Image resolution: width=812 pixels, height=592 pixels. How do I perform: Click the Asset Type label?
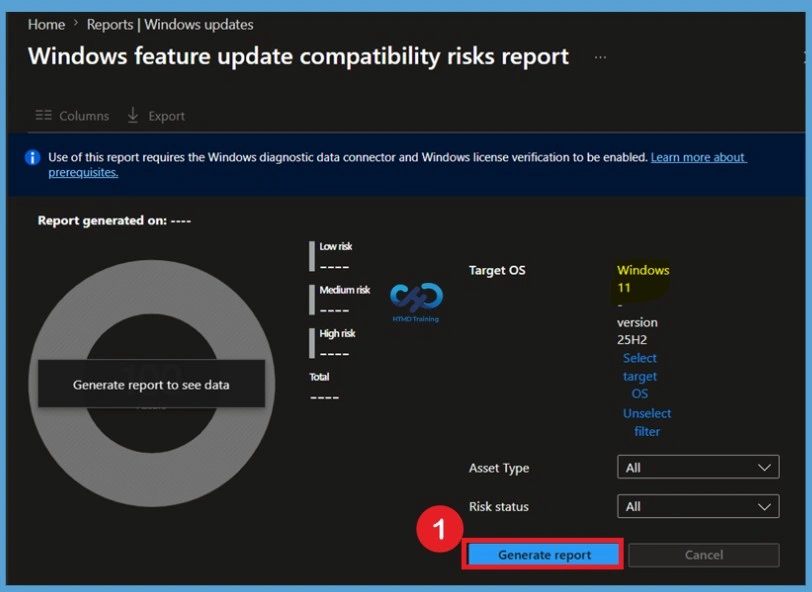point(499,468)
